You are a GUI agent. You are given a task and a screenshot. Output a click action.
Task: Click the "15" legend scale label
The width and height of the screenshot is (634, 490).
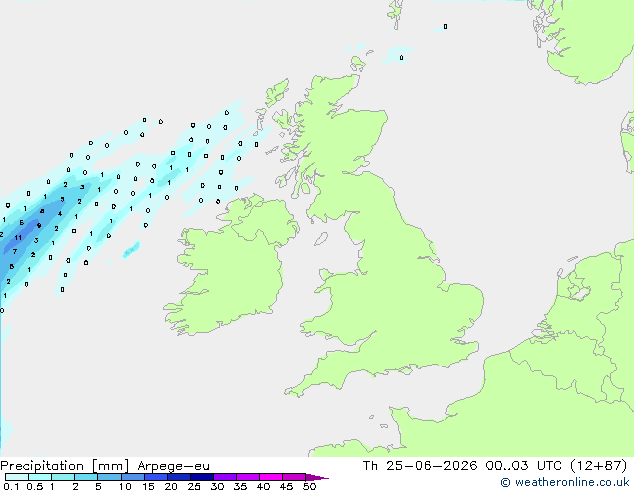[x=148, y=486]
